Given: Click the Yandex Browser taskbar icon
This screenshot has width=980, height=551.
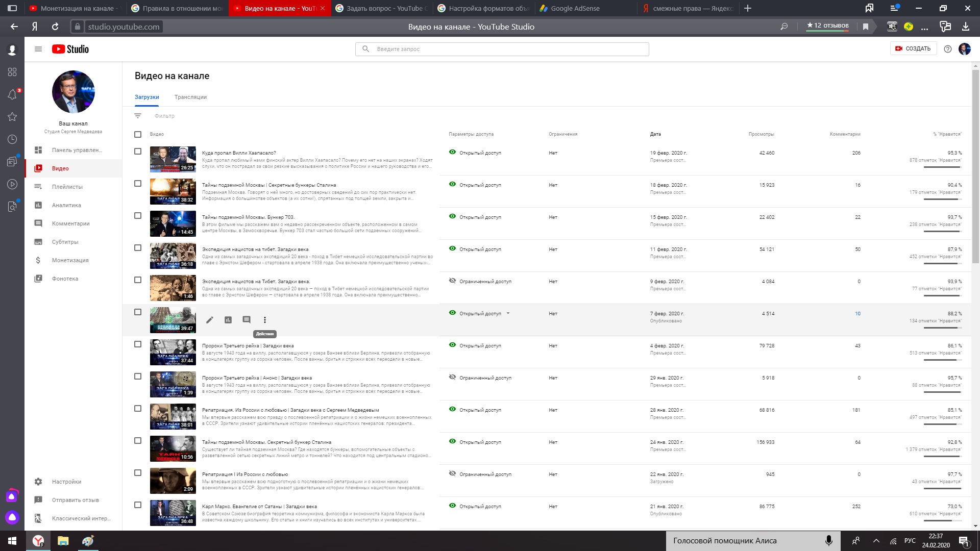Looking at the screenshot, I should [x=38, y=541].
